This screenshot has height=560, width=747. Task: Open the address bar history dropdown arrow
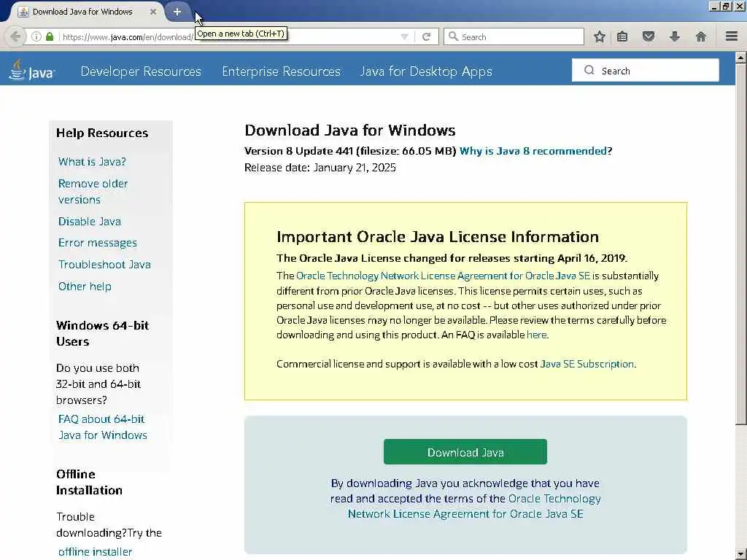point(404,36)
